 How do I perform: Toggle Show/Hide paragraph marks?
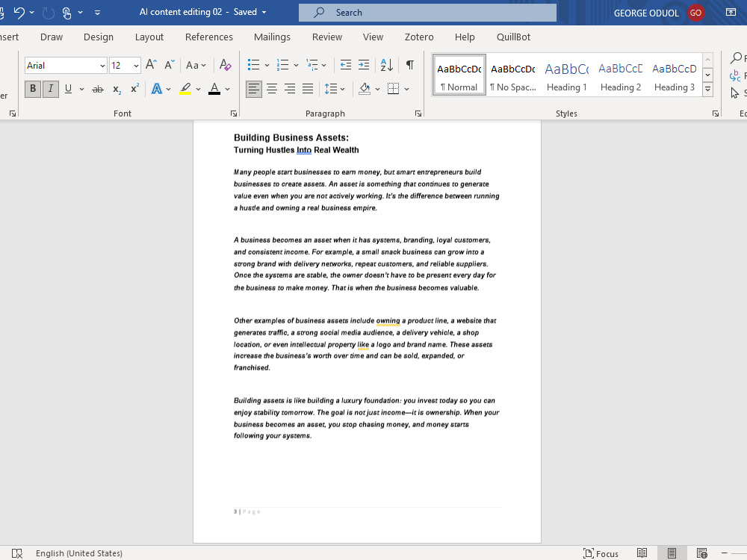point(409,65)
